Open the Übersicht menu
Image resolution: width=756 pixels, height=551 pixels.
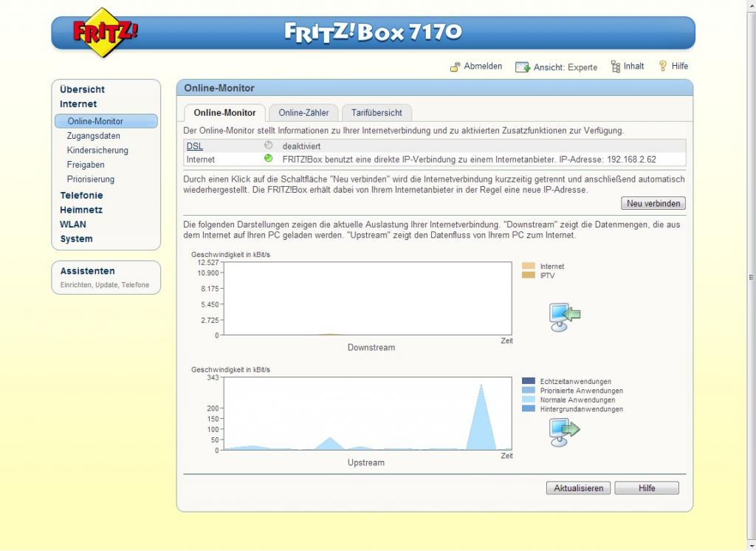tap(83, 89)
